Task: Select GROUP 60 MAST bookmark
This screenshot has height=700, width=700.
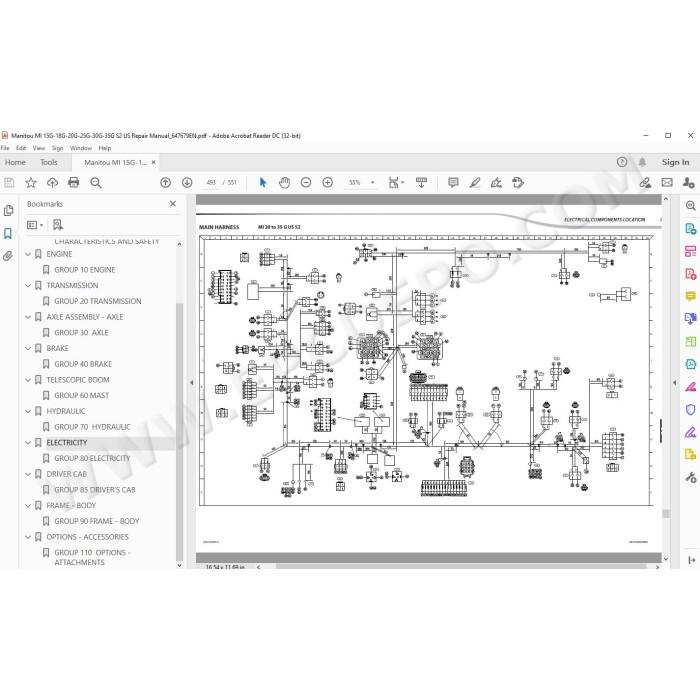Action: coord(82,396)
